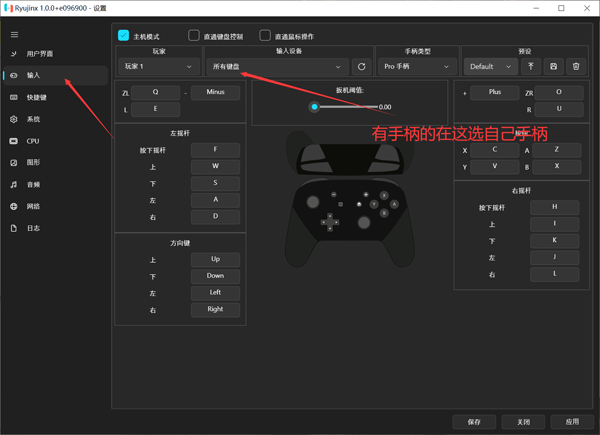
Task: Rebind left stick down key S
Action: (x=215, y=184)
